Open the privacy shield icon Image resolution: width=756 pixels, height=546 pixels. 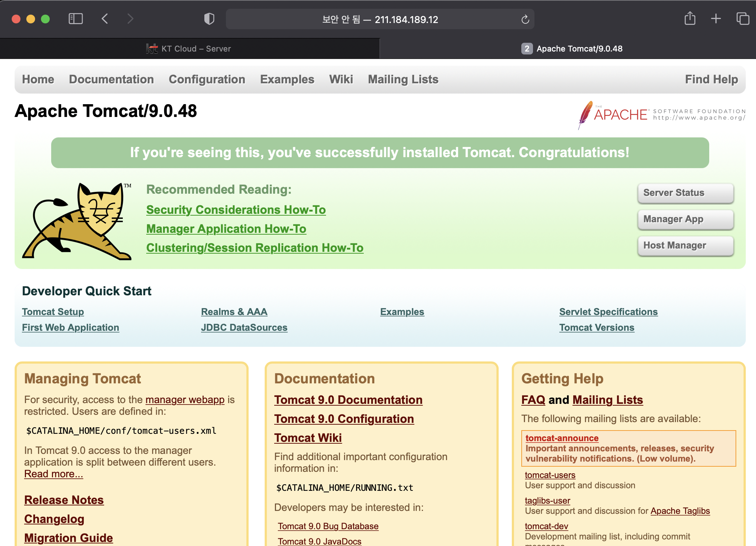pos(209,19)
